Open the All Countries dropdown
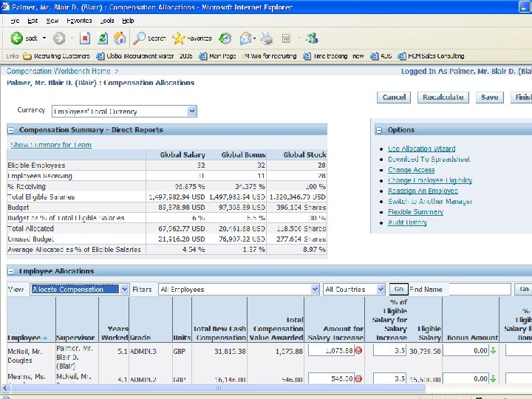Image resolution: width=532 pixels, height=399 pixels. coord(381,290)
